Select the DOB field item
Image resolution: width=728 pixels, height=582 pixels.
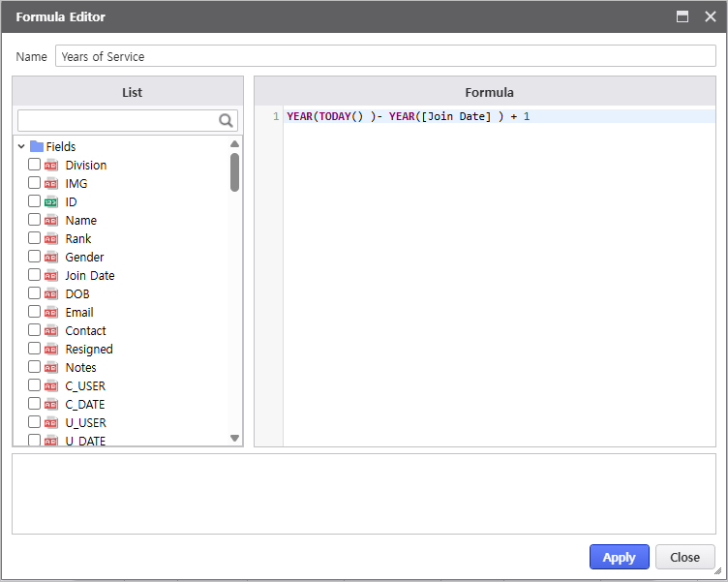point(77,294)
